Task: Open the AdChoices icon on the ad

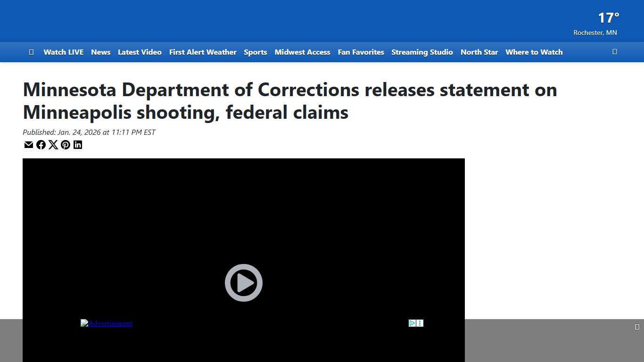Action: 411,322
